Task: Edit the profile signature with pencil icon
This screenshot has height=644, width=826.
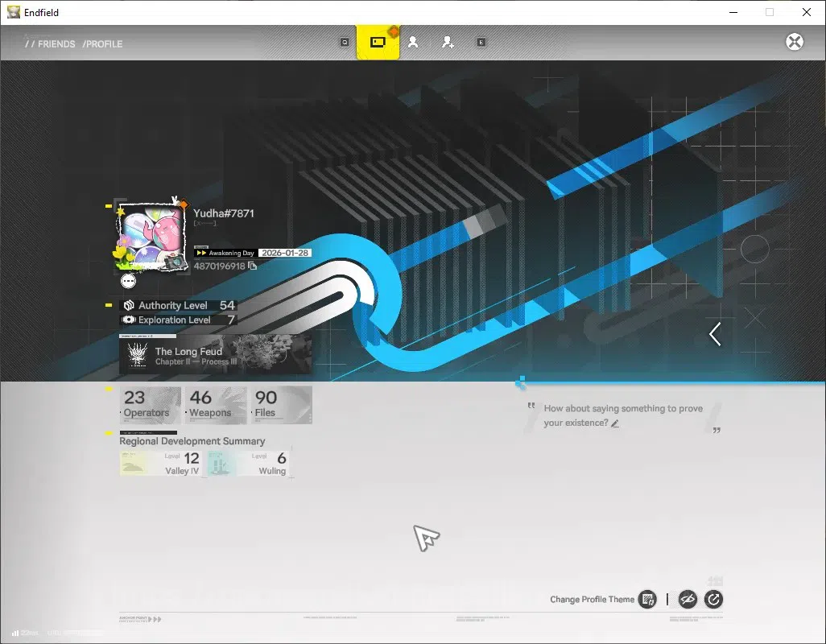Action: tap(615, 423)
